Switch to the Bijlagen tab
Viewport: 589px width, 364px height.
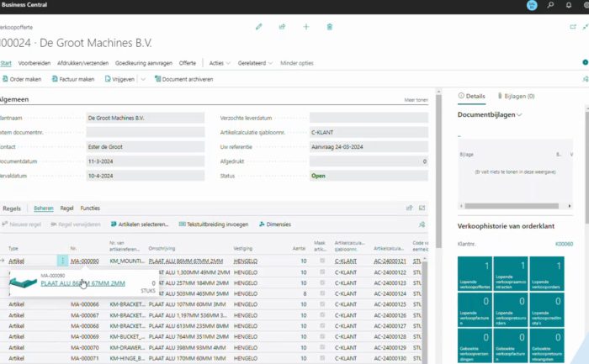517,97
